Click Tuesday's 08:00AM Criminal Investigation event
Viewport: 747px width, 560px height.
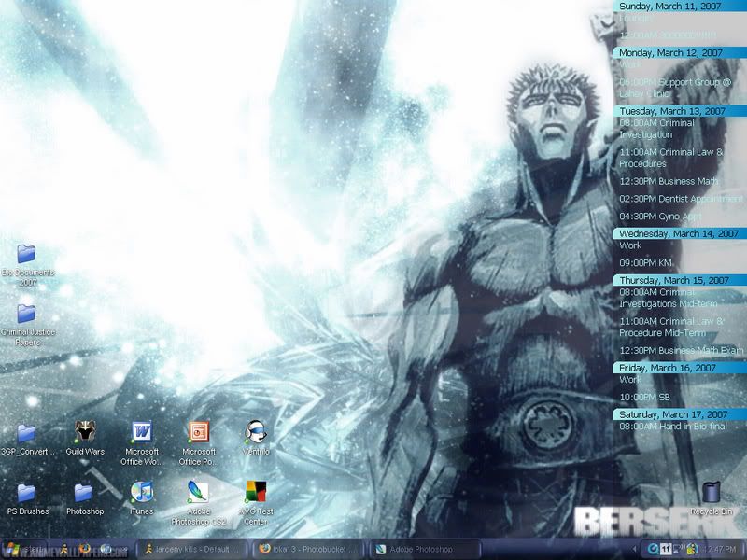(656, 129)
